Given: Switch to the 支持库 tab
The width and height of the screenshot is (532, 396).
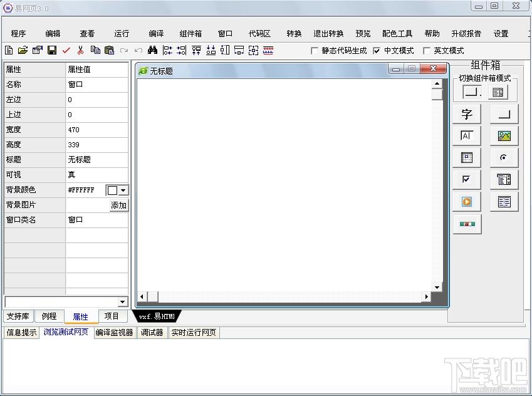Looking at the screenshot, I should [x=18, y=316].
